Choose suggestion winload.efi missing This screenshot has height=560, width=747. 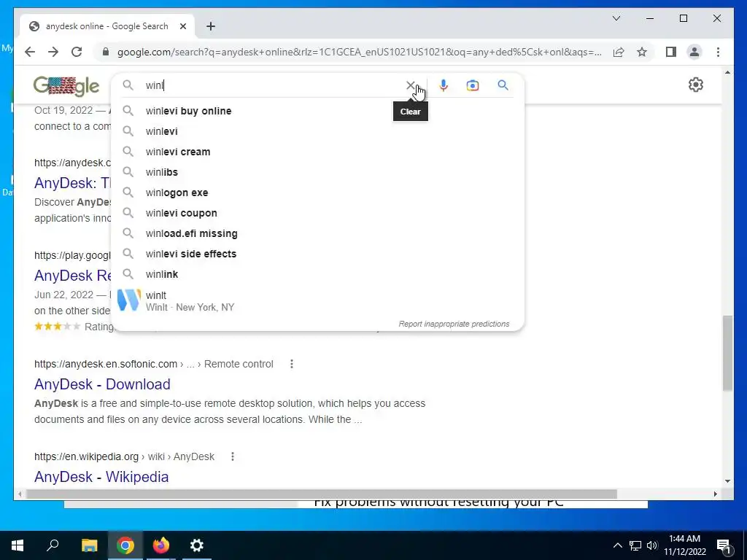(318, 234)
